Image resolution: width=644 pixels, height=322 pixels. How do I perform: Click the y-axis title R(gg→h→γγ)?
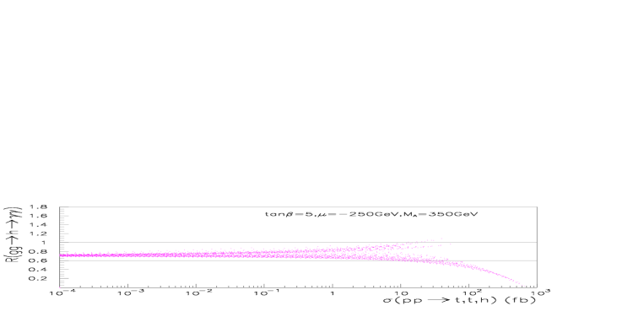tap(14, 234)
